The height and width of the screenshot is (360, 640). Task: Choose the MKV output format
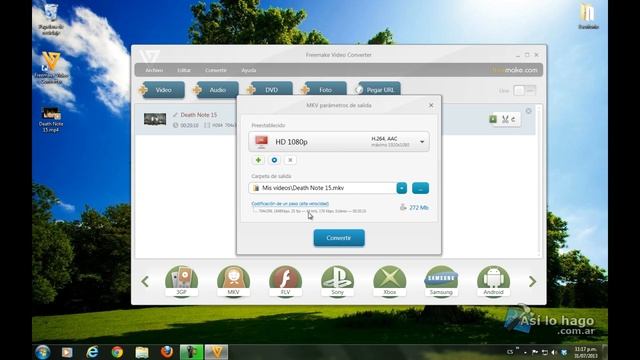[233, 281]
